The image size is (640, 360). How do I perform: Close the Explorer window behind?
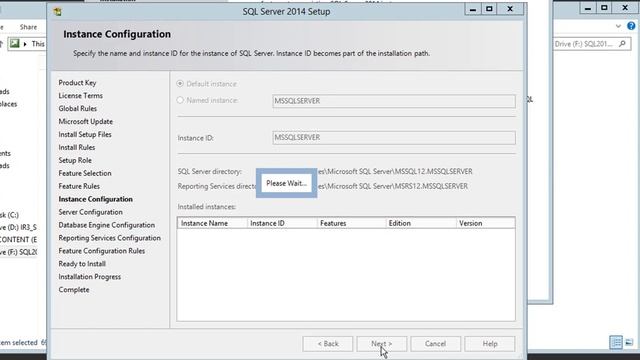click(625, 8)
